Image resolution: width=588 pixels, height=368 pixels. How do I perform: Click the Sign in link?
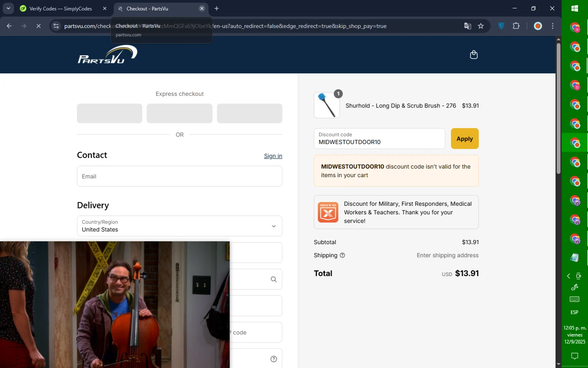click(x=273, y=156)
